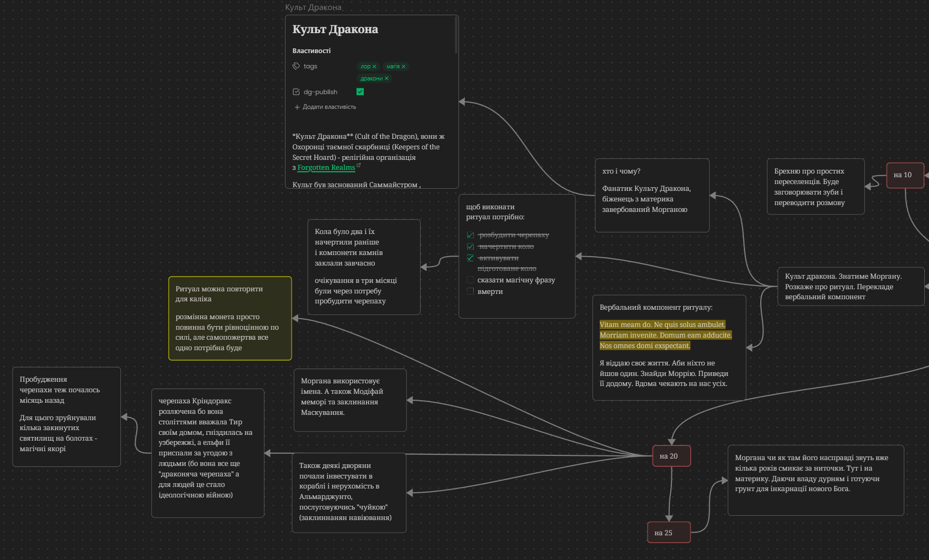
Task: Click the highlighted Vitam meam do Latin line
Action: pos(662,325)
